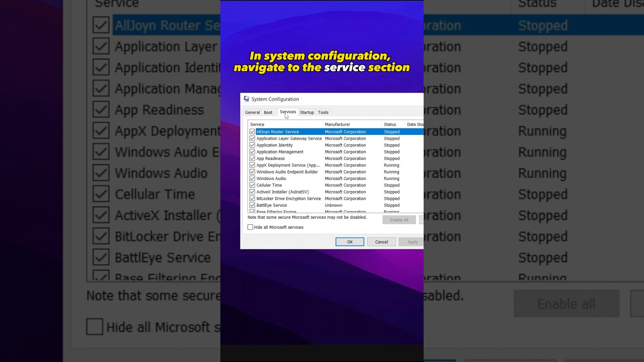644x362 pixels.
Task: Toggle Windows Audio Endpoint Builder checkbox
Action: pyautogui.click(x=252, y=172)
